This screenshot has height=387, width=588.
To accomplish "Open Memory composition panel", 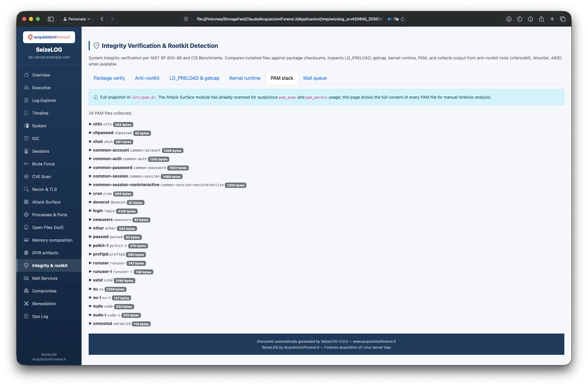I will [52, 240].
